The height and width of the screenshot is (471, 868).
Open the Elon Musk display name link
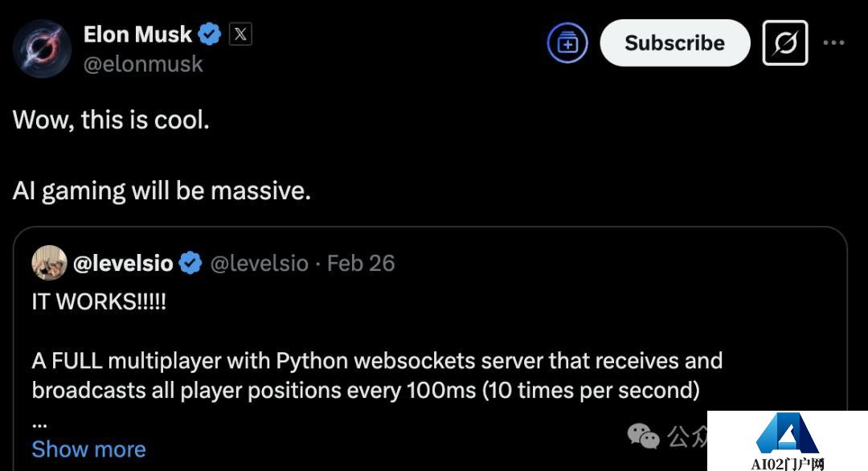tap(137, 35)
